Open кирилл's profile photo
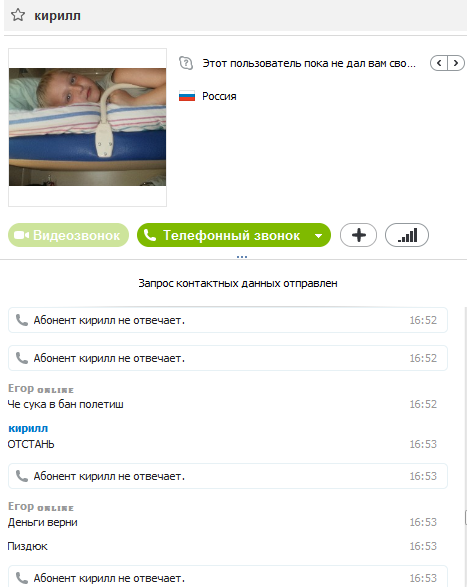Viewport: 467px width, 587px height. [x=87, y=127]
